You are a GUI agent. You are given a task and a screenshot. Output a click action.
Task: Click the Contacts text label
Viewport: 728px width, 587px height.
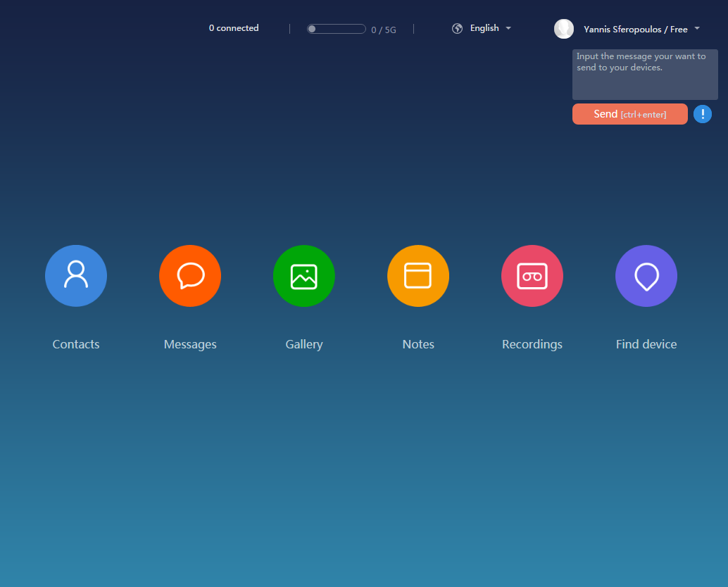click(76, 344)
